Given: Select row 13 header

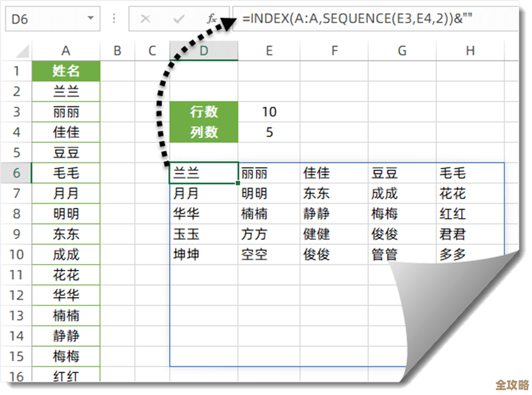Looking at the screenshot, I should (x=16, y=316).
